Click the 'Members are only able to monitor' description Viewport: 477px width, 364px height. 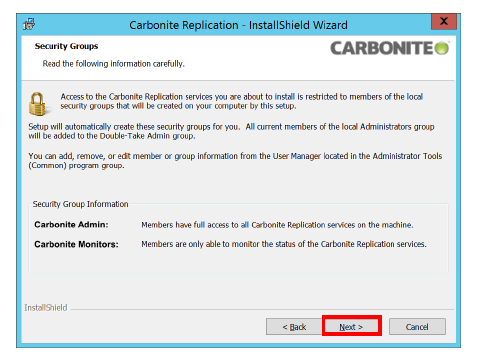click(284, 244)
